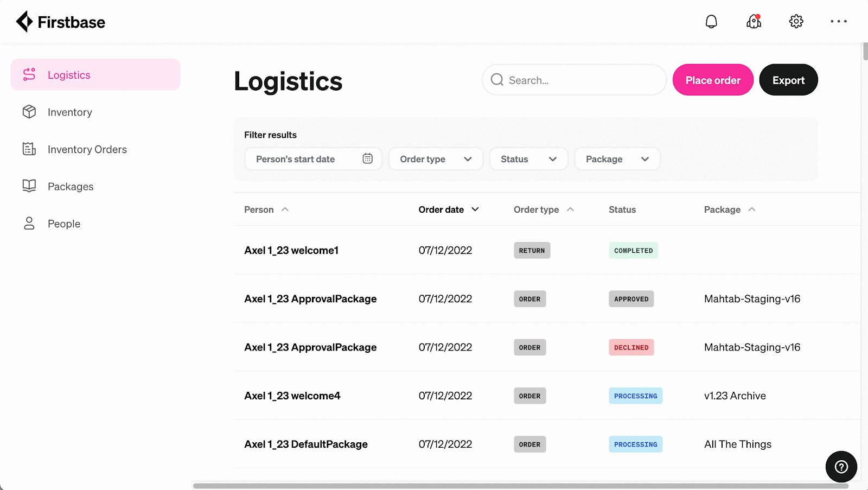Click the RETURN order type badge

pos(532,250)
